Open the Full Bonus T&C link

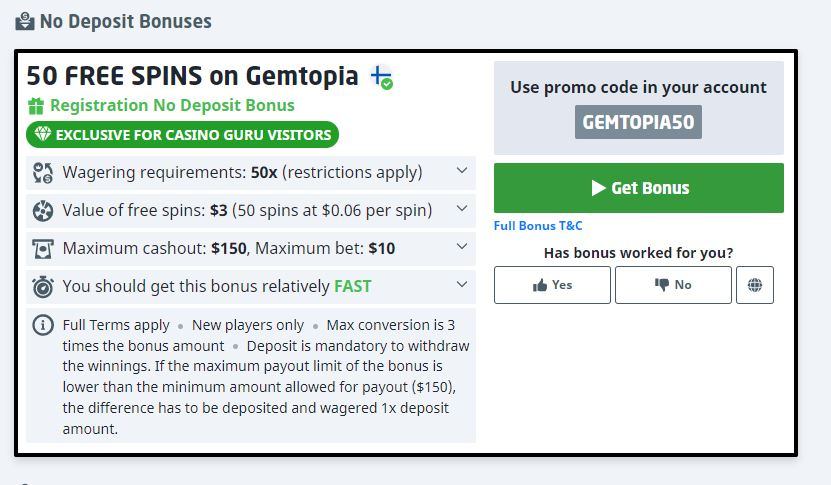pyautogui.click(x=538, y=226)
